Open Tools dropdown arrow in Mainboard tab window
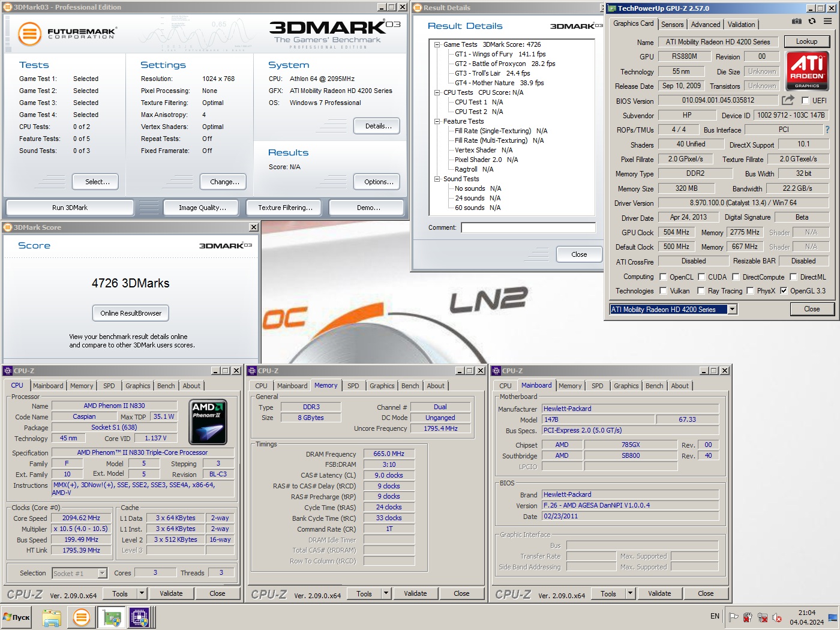Image resolution: width=840 pixels, height=630 pixels. pyautogui.click(x=631, y=593)
